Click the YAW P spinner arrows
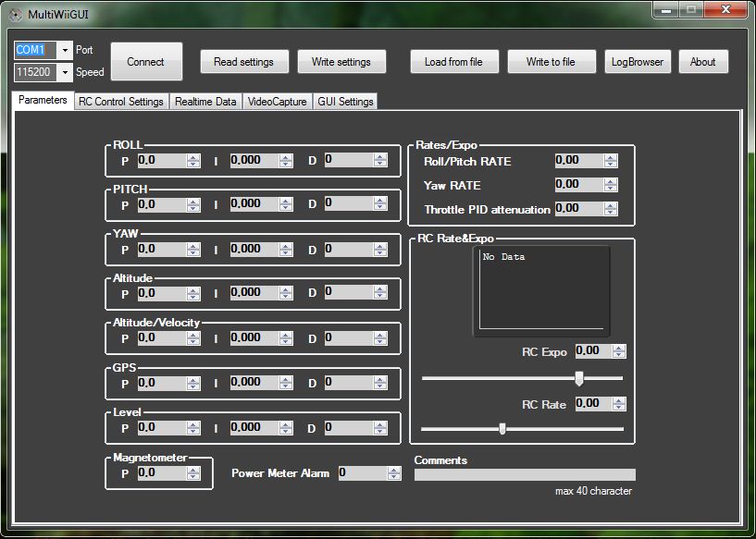 tap(193, 250)
